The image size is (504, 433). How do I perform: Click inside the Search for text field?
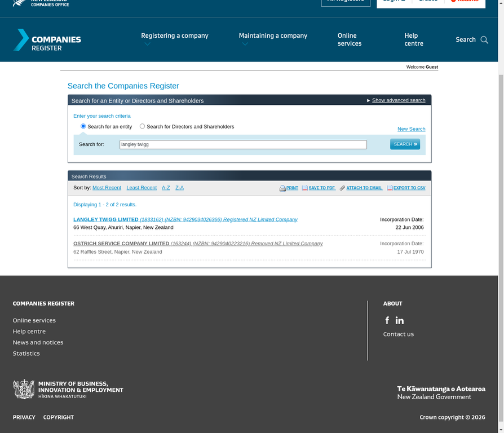pyautogui.click(x=242, y=144)
